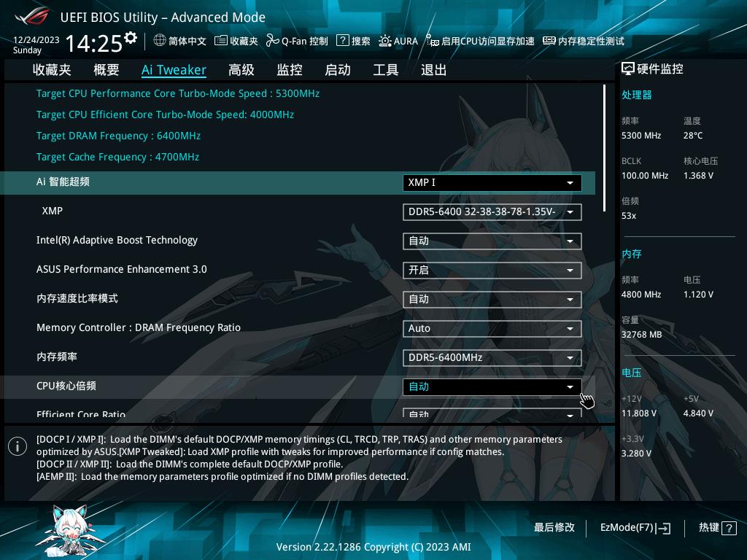Click the settings list scrollbar
Image resolution: width=747 pixels, height=560 pixels.
[x=604, y=147]
